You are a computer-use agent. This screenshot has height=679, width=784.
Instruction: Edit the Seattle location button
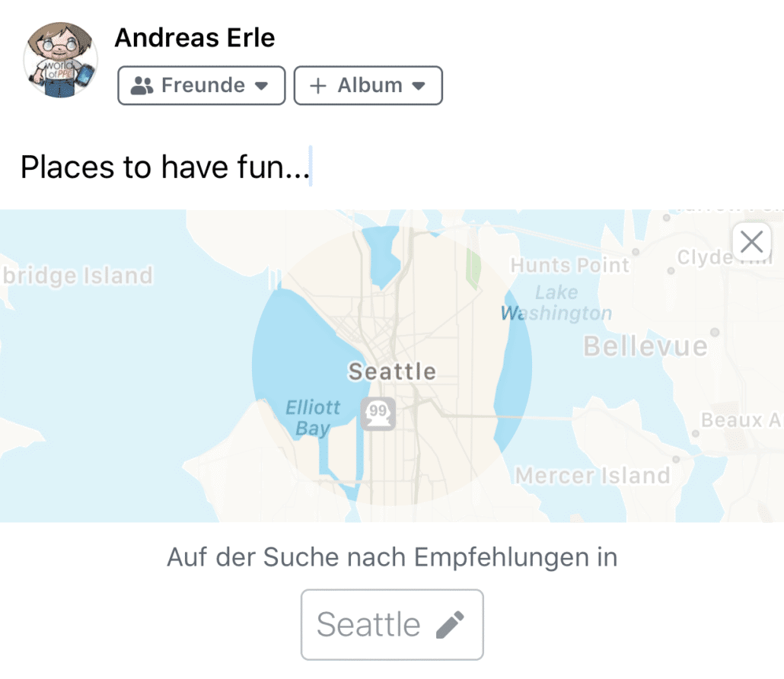coord(392,624)
